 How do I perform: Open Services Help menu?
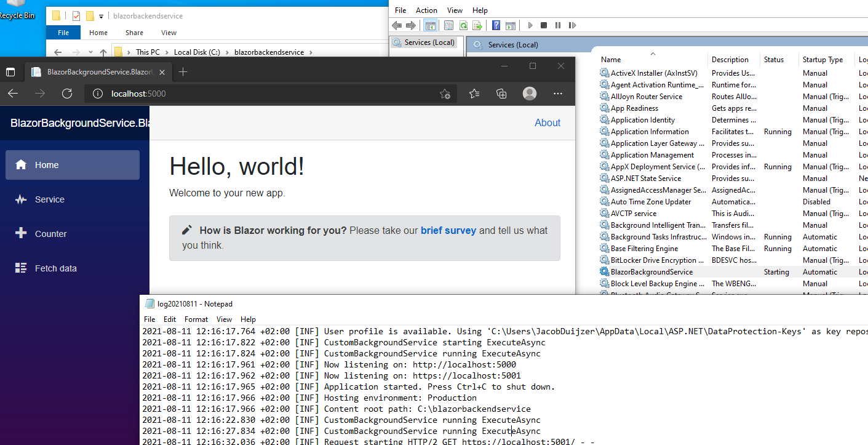(x=480, y=10)
